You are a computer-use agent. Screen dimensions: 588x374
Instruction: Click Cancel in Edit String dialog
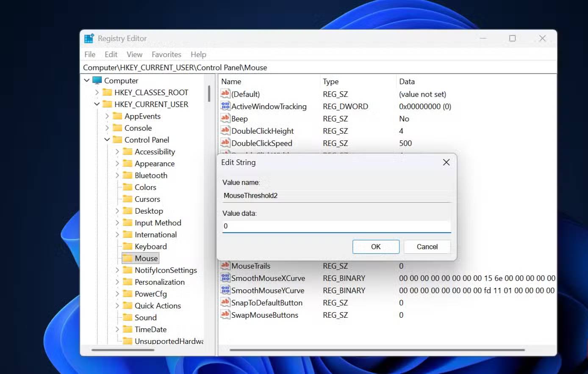click(427, 247)
